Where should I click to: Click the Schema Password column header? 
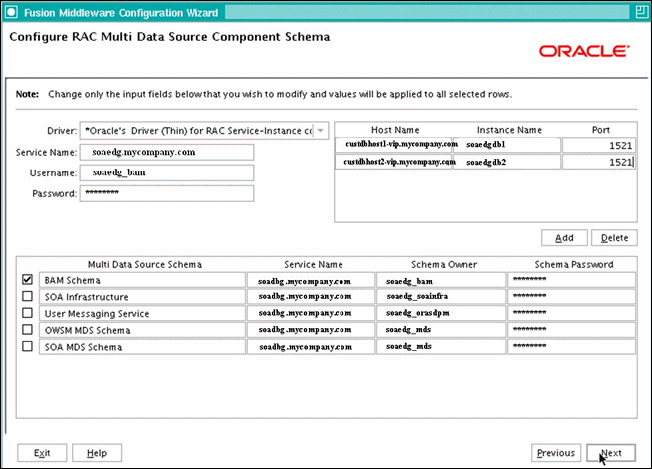pos(573,264)
